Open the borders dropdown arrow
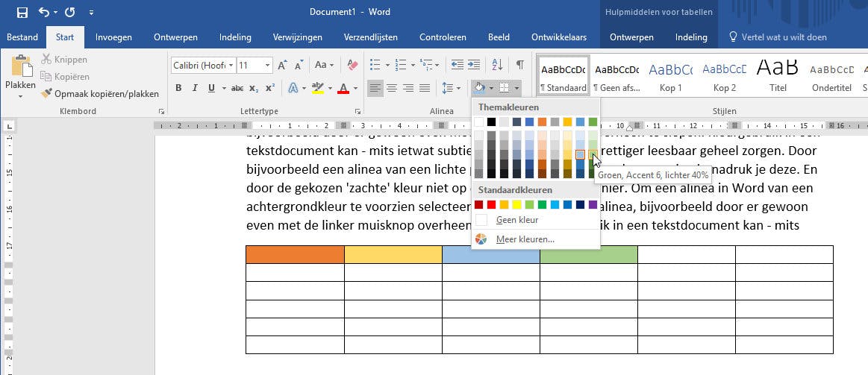This screenshot has width=868, height=375. pyautogui.click(x=516, y=88)
